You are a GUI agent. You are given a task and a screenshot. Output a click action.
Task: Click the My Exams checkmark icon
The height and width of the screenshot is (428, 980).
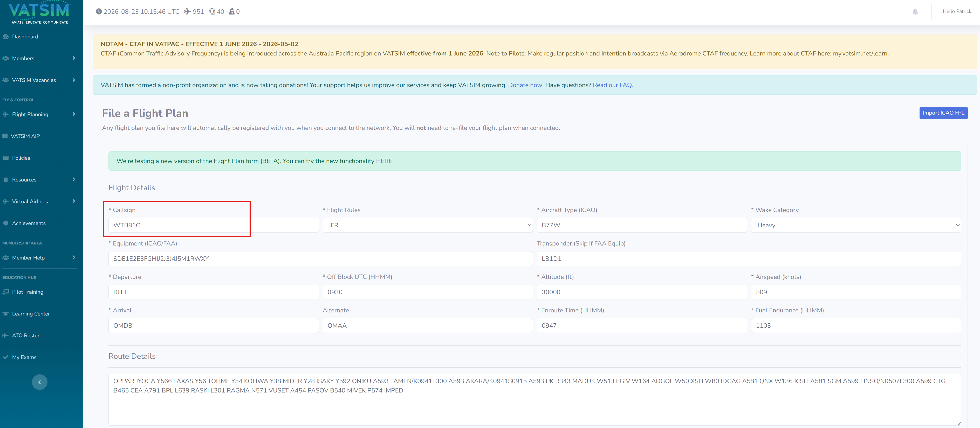pos(5,357)
